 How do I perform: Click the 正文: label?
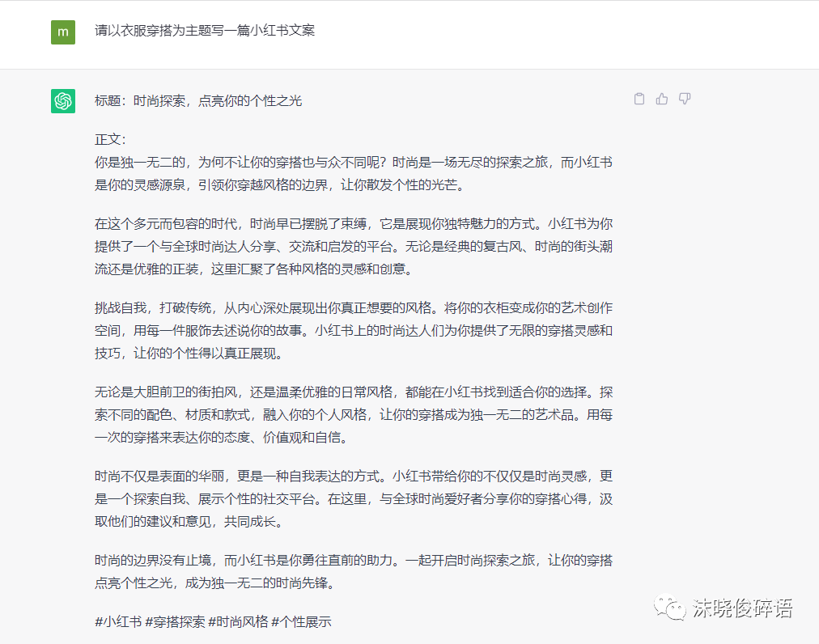pyautogui.click(x=111, y=139)
